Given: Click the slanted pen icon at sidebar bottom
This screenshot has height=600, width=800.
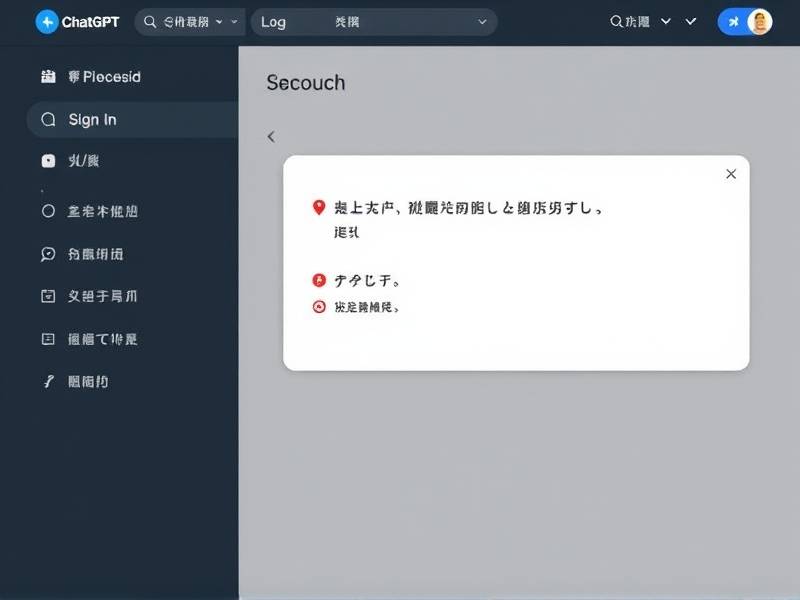Looking at the screenshot, I should (48, 381).
